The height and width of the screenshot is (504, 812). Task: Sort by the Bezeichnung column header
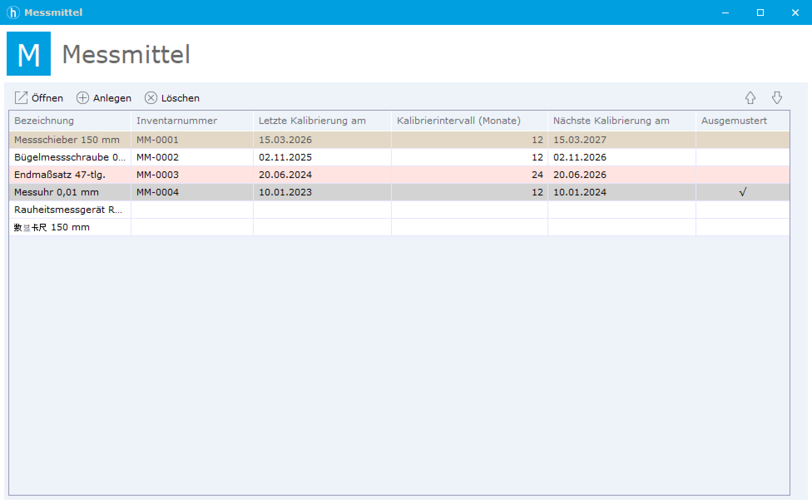(70, 121)
